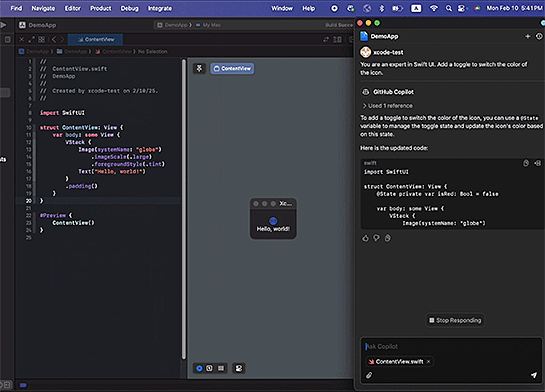Click the editor vertical scrollbar
Image resolution: width=545 pixels, height=392 pixels.
click(184, 209)
